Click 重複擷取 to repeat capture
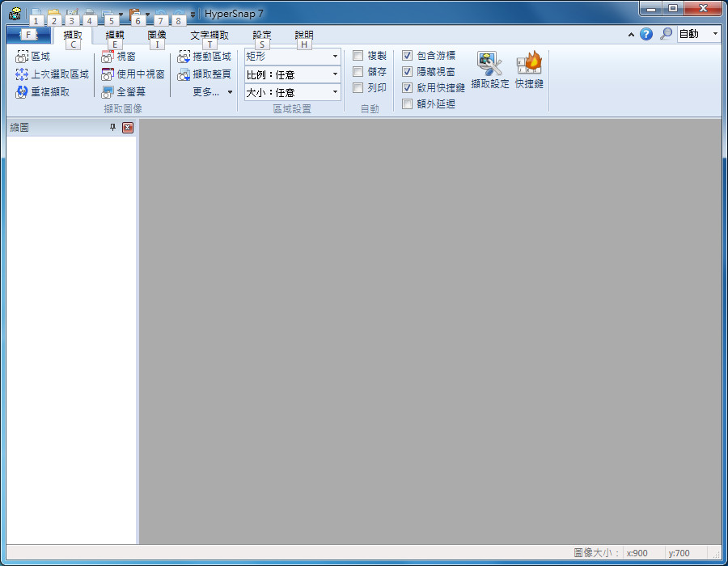 [42, 92]
